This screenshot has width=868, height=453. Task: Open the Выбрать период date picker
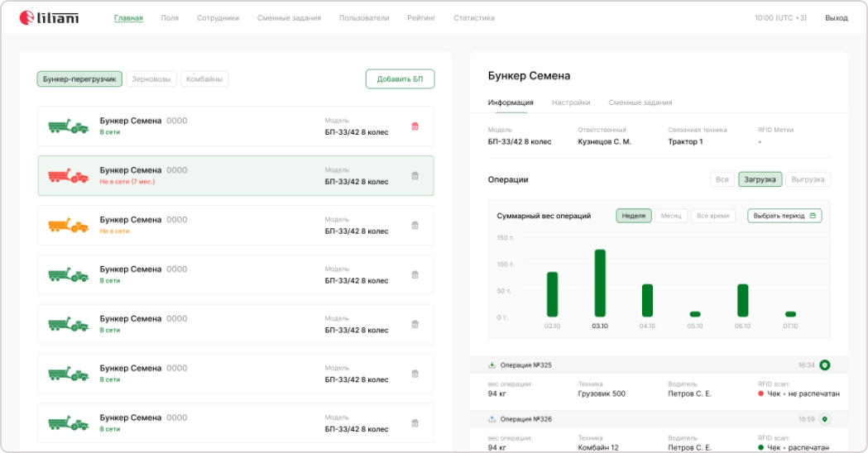coord(784,216)
